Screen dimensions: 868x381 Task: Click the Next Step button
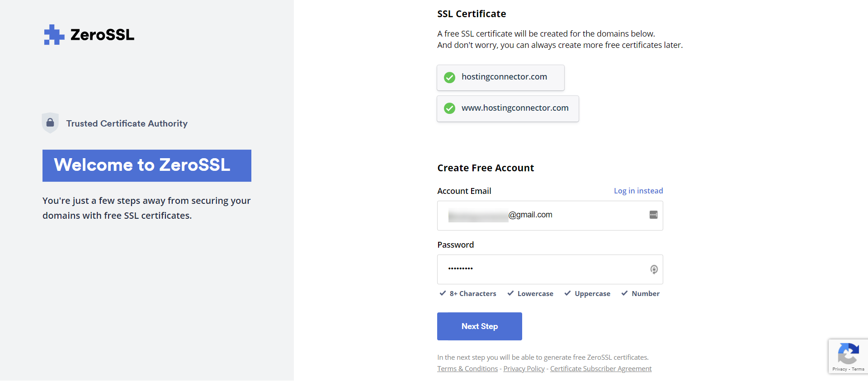click(x=479, y=326)
